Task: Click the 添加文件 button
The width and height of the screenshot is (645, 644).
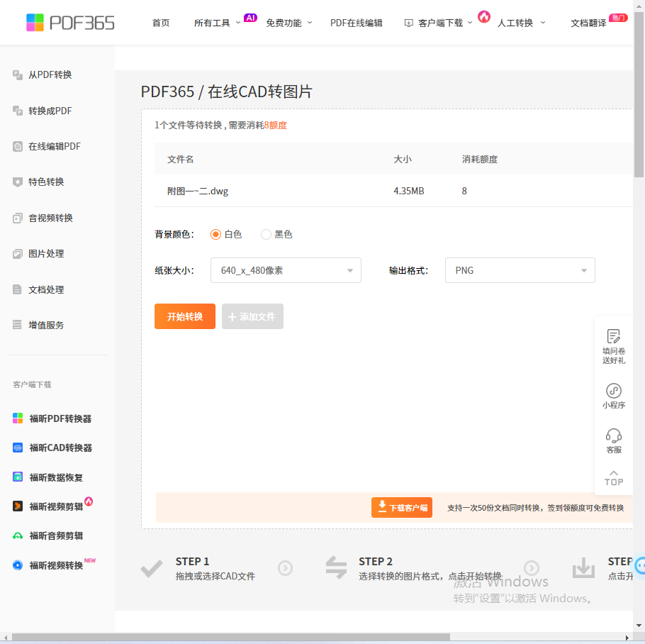Action: [x=252, y=316]
